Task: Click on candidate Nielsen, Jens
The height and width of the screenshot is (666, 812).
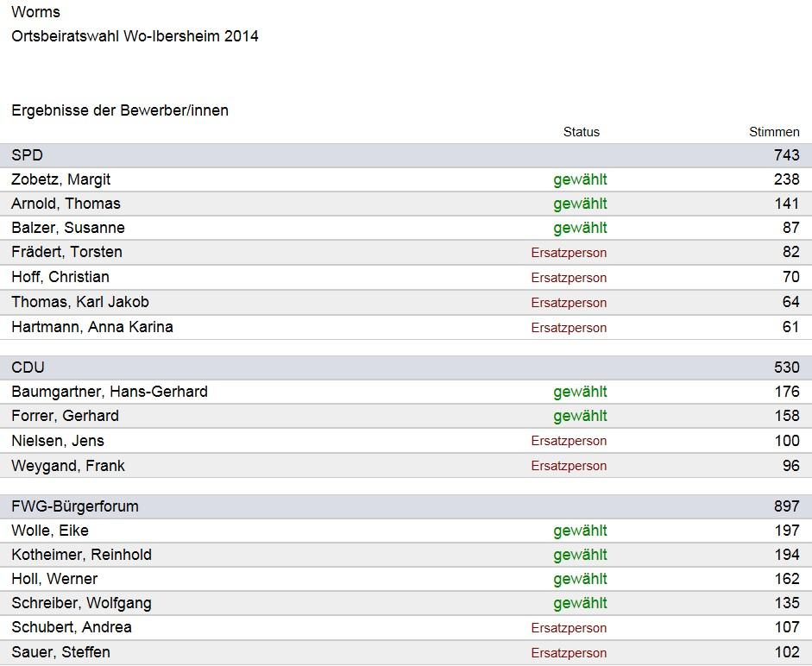Action: click(58, 441)
